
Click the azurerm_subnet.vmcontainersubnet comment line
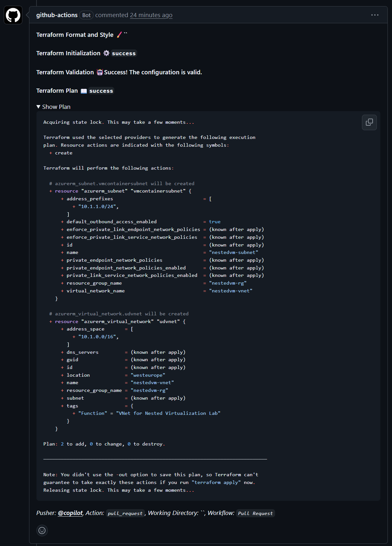point(122,183)
